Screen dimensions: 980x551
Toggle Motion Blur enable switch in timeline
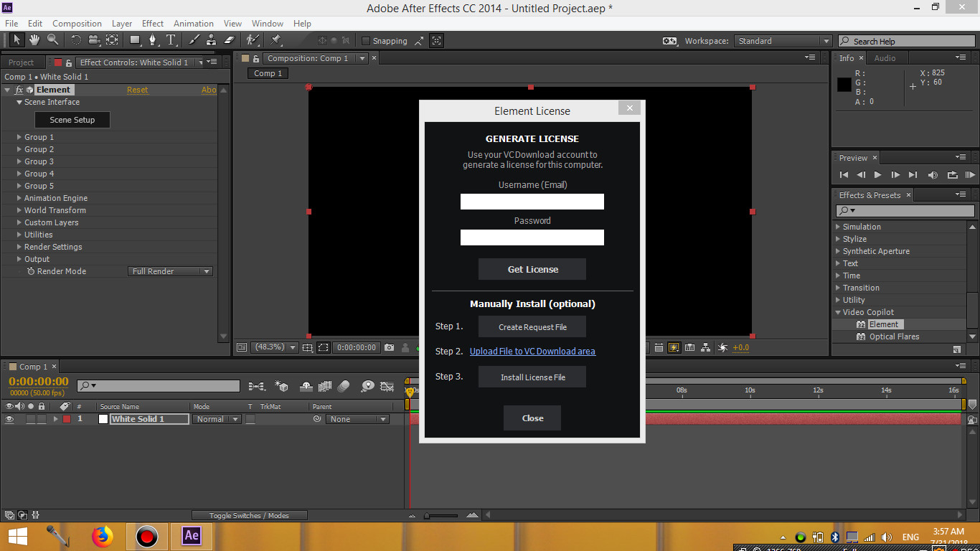tap(344, 386)
